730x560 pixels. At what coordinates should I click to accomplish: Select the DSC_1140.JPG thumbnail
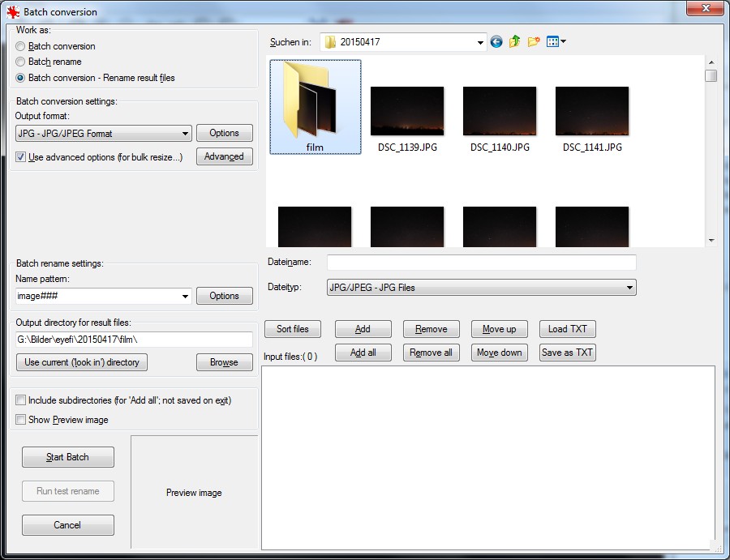tap(500, 111)
